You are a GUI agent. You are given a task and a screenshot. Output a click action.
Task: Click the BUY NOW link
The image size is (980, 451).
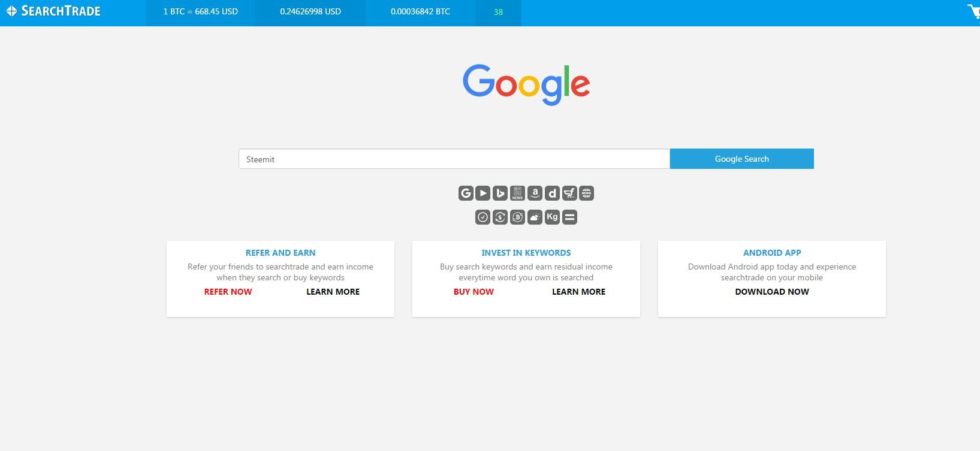pos(474,292)
